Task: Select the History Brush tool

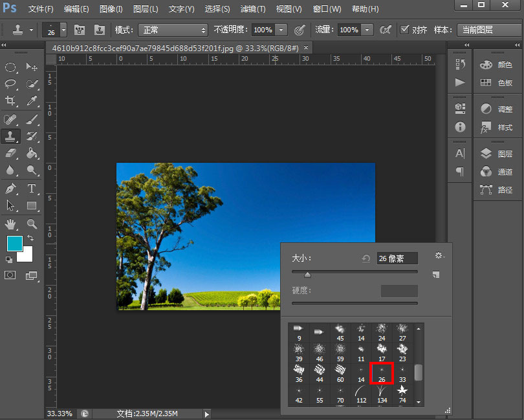Action: 32,136
